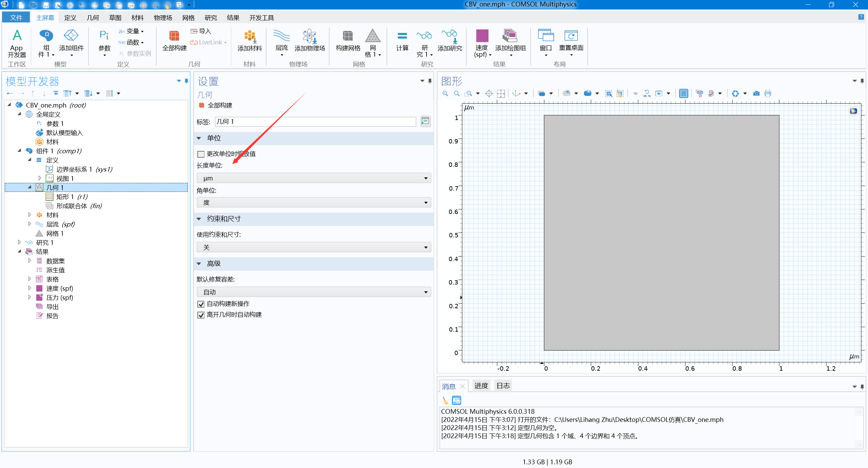Uncheck 离开几何时自动构建
The image size is (868, 468).
[x=200, y=315]
